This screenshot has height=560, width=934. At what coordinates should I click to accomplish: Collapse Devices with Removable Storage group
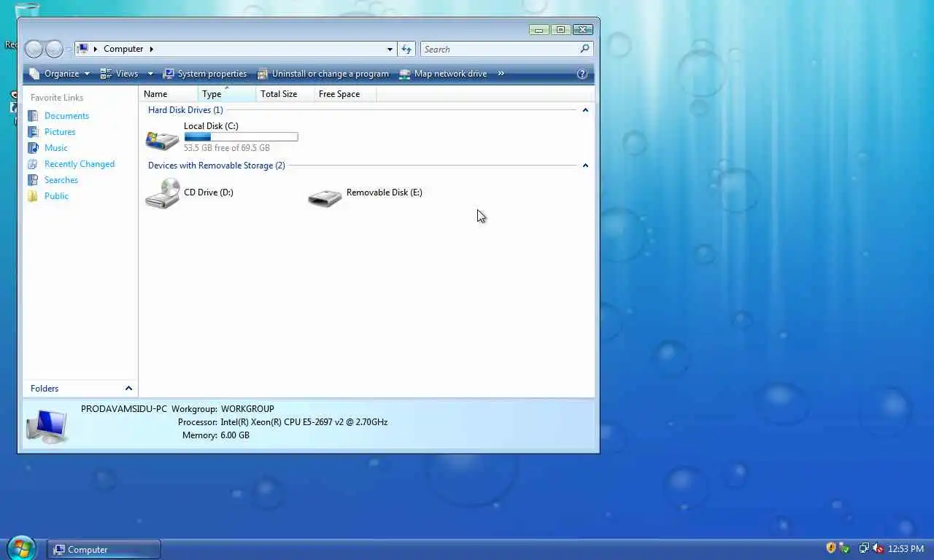point(585,166)
